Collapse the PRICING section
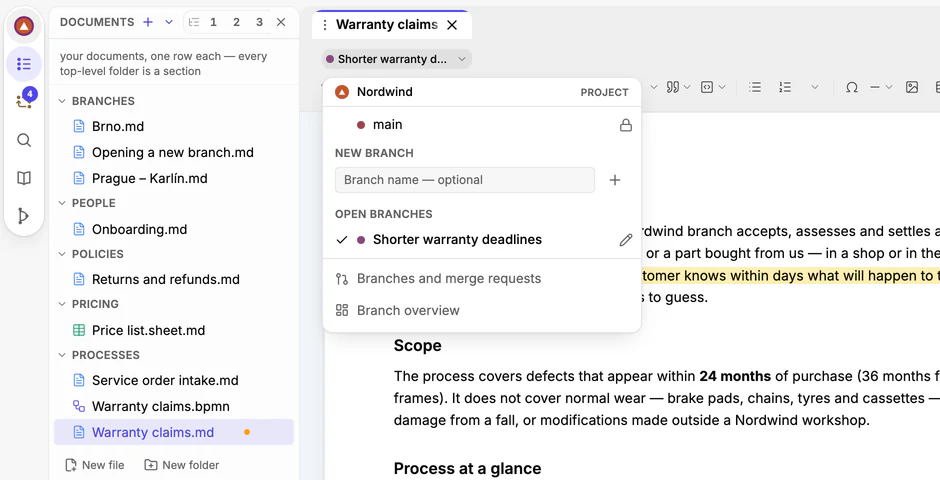Image resolution: width=940 pixels, height=480 pixels. pyautogui.click(x=62, y=304)
